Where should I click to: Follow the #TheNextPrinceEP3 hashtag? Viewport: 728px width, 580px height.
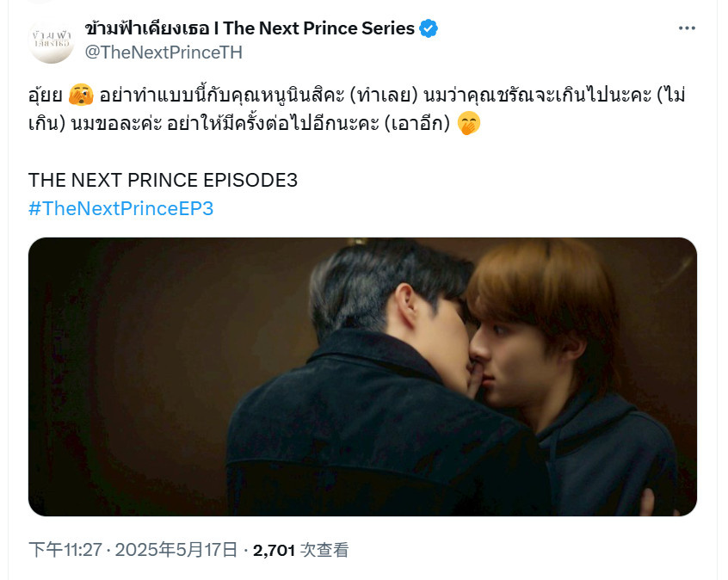coord(120,208)
